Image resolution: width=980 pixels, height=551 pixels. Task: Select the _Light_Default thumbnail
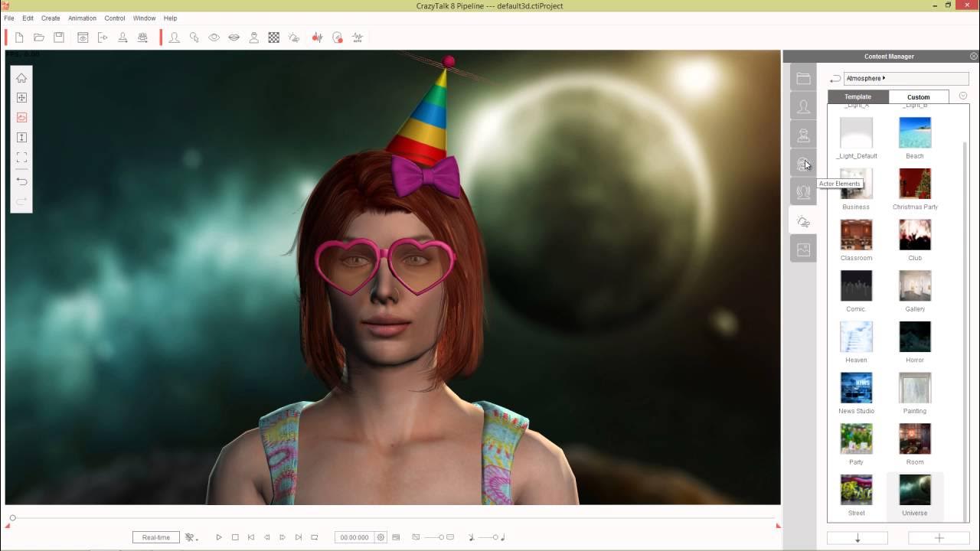[856, 133]
